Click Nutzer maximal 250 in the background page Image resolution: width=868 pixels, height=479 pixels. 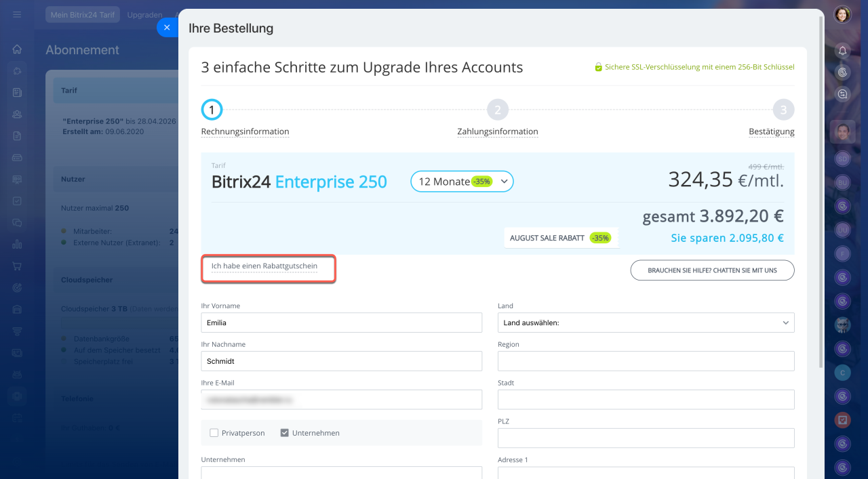(95, 208)
